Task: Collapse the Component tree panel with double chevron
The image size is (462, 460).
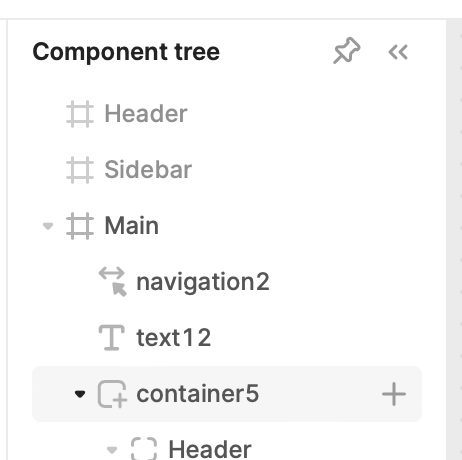Action: [398, 52]
